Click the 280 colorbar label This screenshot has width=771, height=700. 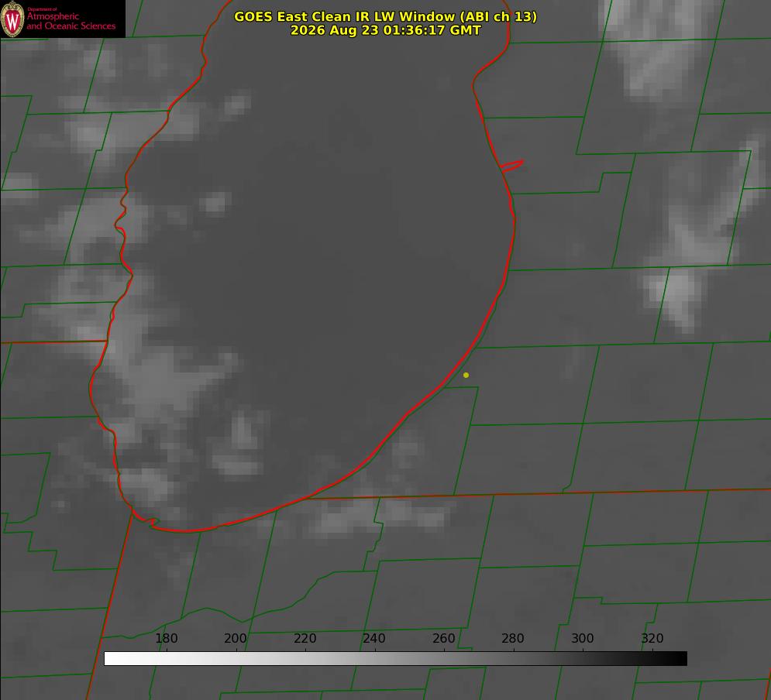[513, 638]
